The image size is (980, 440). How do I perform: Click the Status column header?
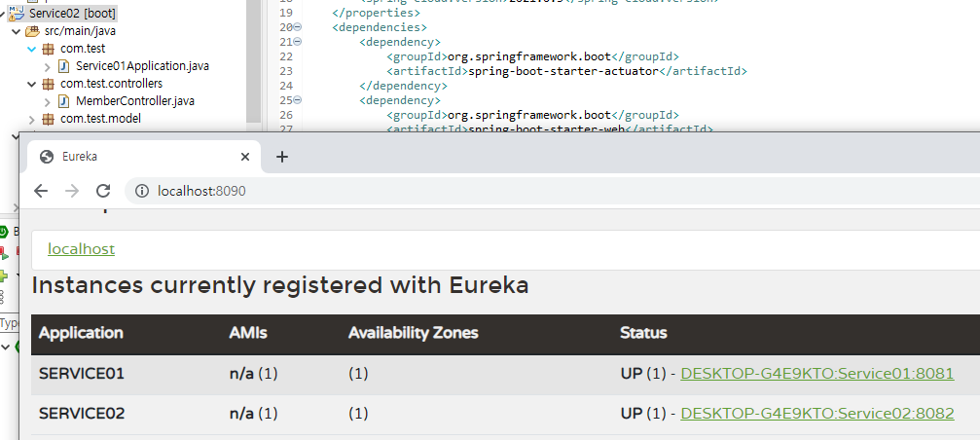click(x=643, y=333)
